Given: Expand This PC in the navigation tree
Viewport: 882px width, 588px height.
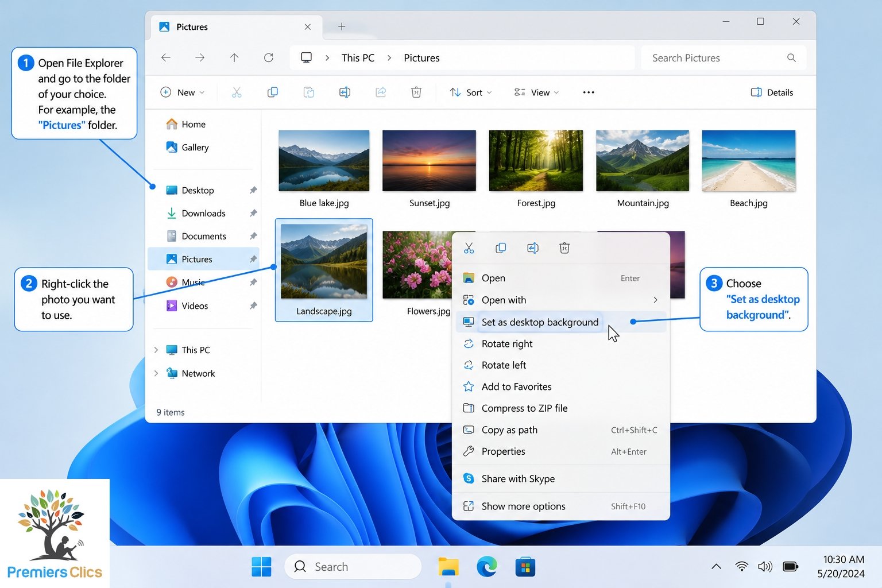Looking at the screenshot, I should click(x=156, y=350).
